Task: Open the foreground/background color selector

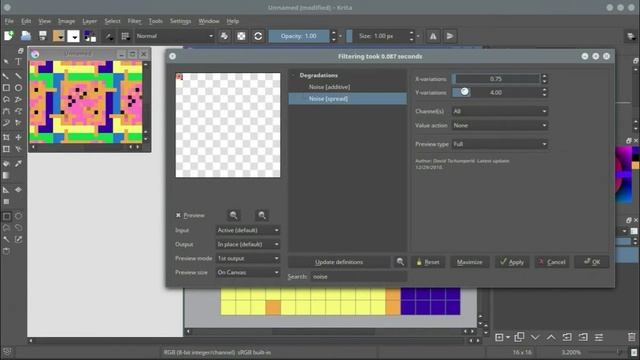Action: (90, 36)
